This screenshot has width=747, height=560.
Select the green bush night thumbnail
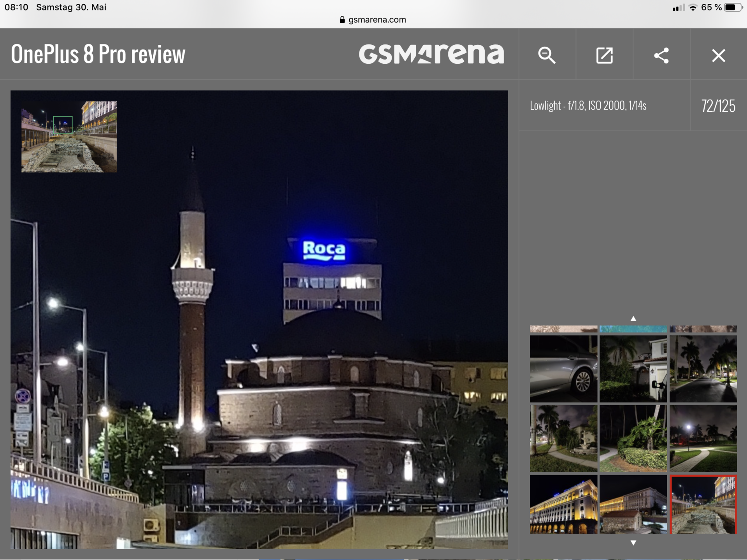pyautogui.click(x=633, y=438)
